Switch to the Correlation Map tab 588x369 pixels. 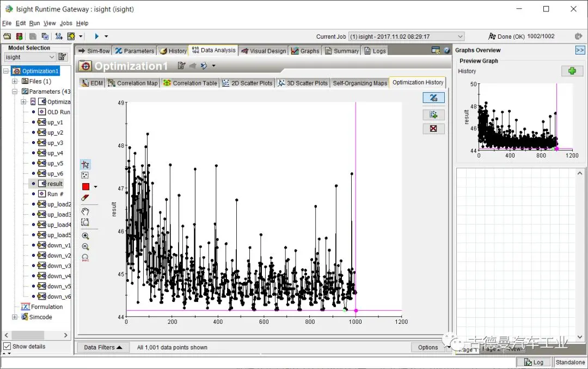click(x=133, y=83)
